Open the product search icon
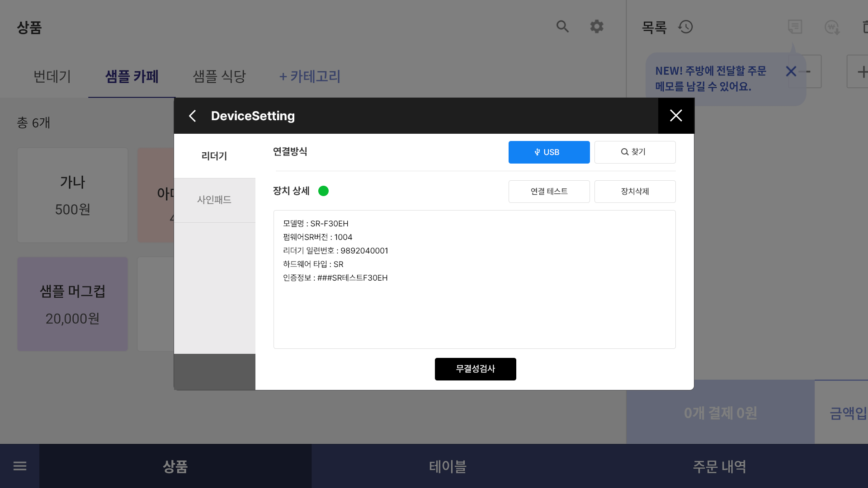The width and height of the screenshot is (868, 488). (x=562, y=27)
